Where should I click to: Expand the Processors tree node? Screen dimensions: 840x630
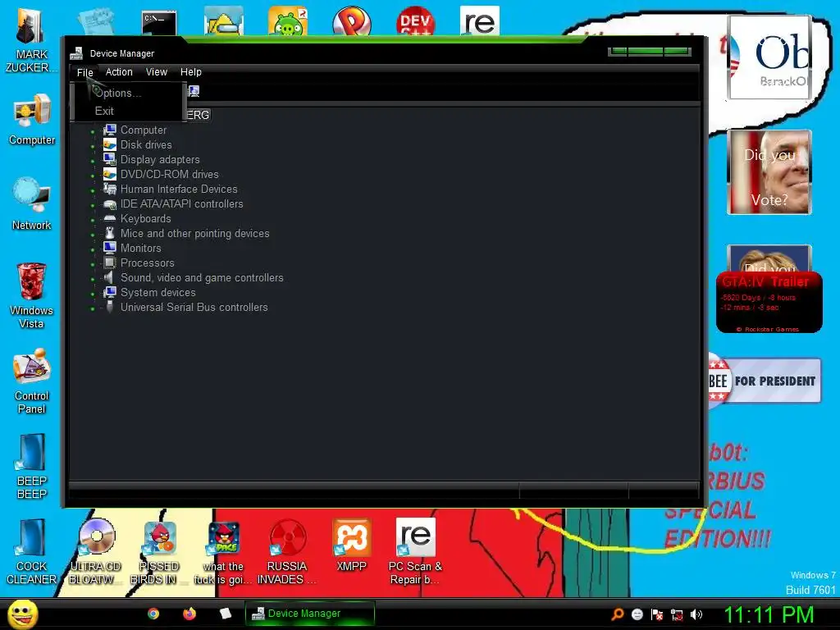[x=93, y=264]
